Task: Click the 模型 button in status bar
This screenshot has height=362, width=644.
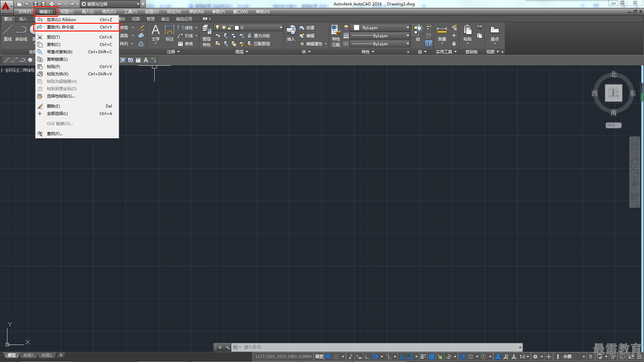Action: 319,357
